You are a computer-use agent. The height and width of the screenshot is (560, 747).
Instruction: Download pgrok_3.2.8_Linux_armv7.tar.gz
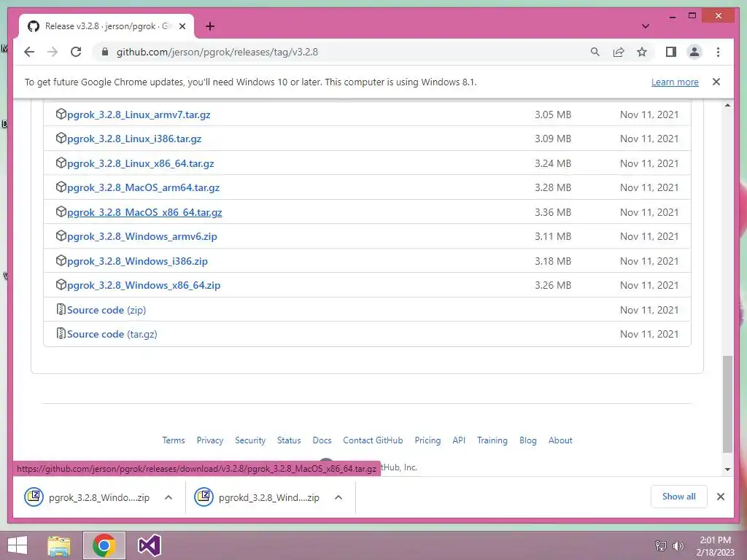pos(139,114)
